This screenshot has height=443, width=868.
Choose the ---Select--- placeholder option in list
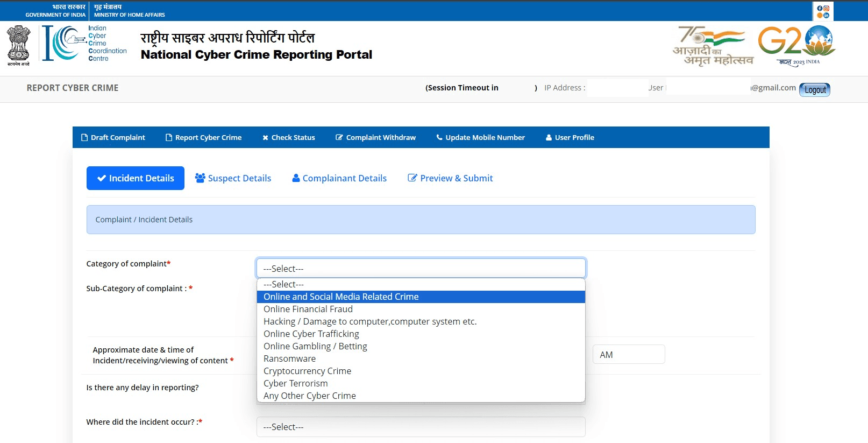(x=421, y=284)
